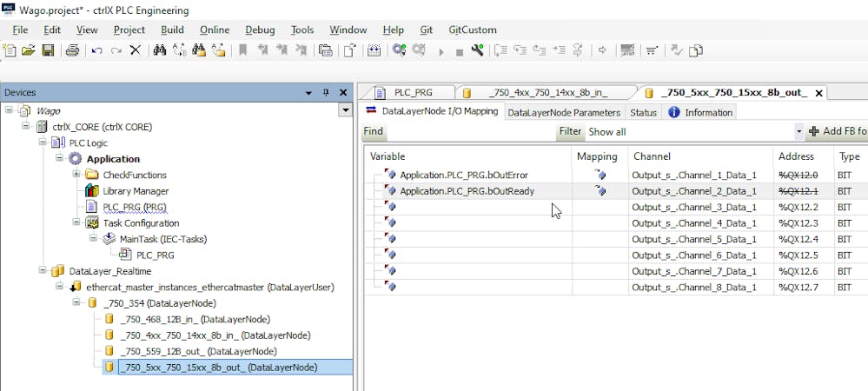Open the Filter 'Show all' dropdown
868x391 pixels.
(x=798, y=132)
